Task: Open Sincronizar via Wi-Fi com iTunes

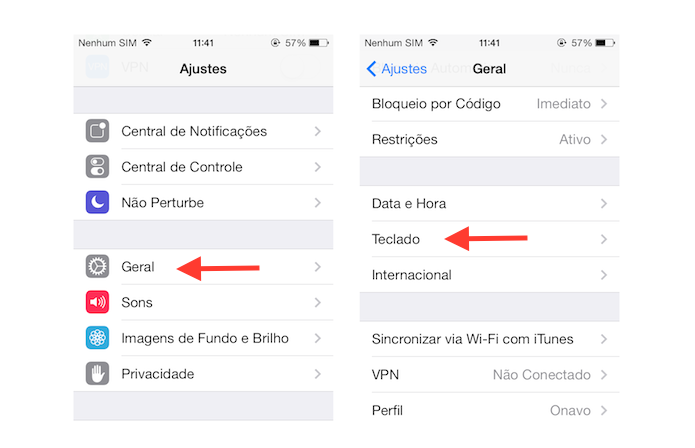Action: tap(489, 339)
